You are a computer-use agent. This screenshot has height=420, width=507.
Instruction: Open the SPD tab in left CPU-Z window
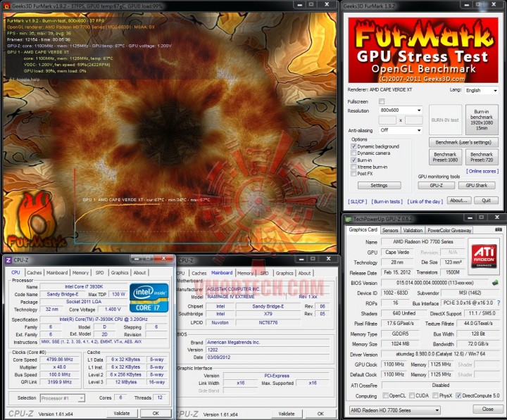99,273
